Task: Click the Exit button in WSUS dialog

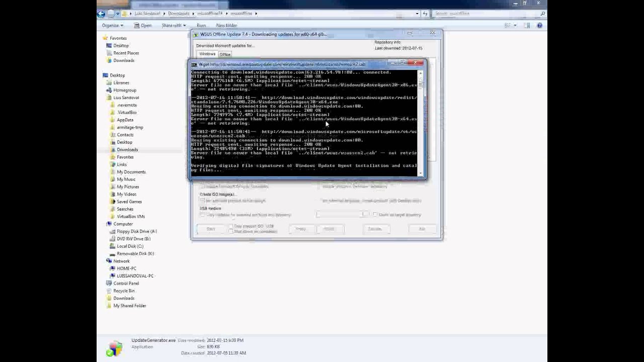Action: pos(422,229)
